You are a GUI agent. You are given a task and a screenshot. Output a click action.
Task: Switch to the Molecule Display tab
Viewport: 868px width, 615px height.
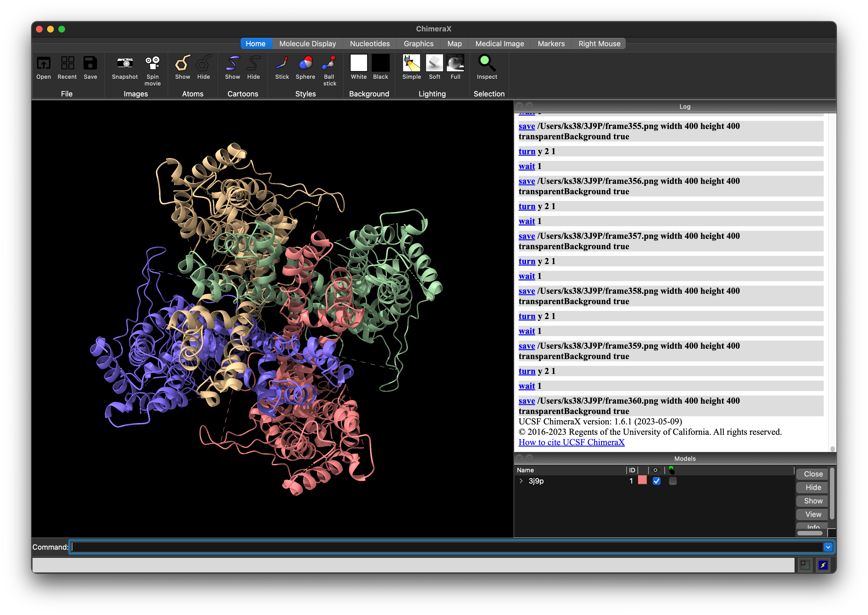point(308,43)
